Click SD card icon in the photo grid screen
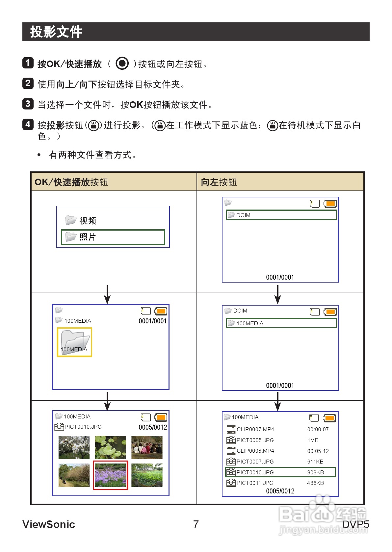Viewport: 392px width, 552px height. click(145, 417)
